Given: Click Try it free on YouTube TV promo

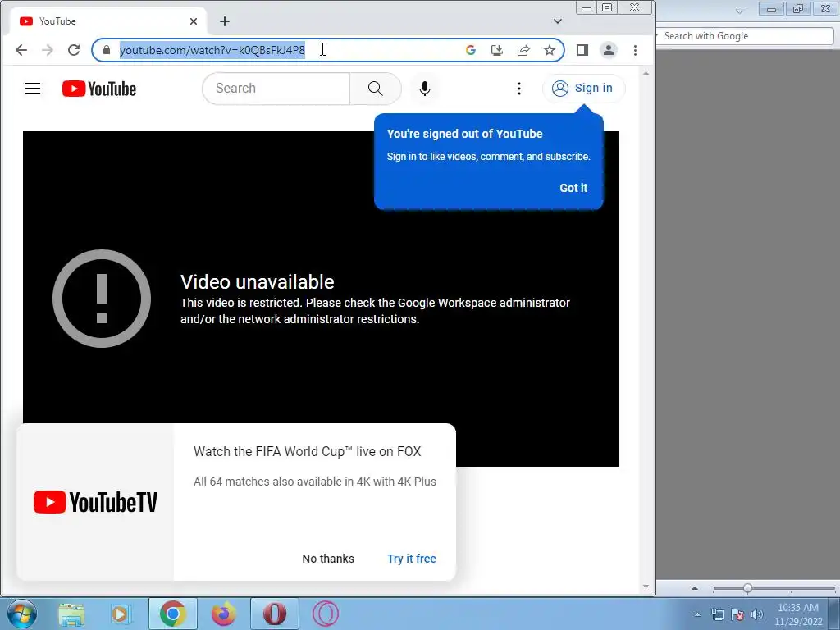Looking at the screenshot, I should pos(412,559).
